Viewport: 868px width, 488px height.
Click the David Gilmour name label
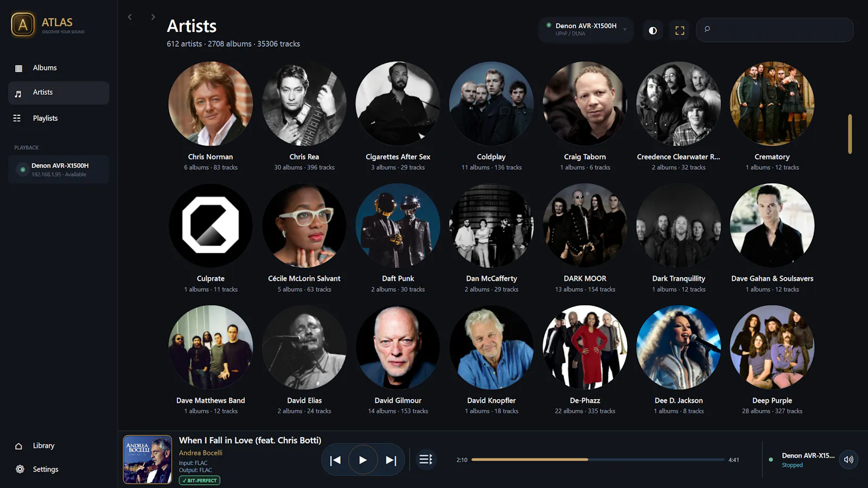(x=398, y=401)
